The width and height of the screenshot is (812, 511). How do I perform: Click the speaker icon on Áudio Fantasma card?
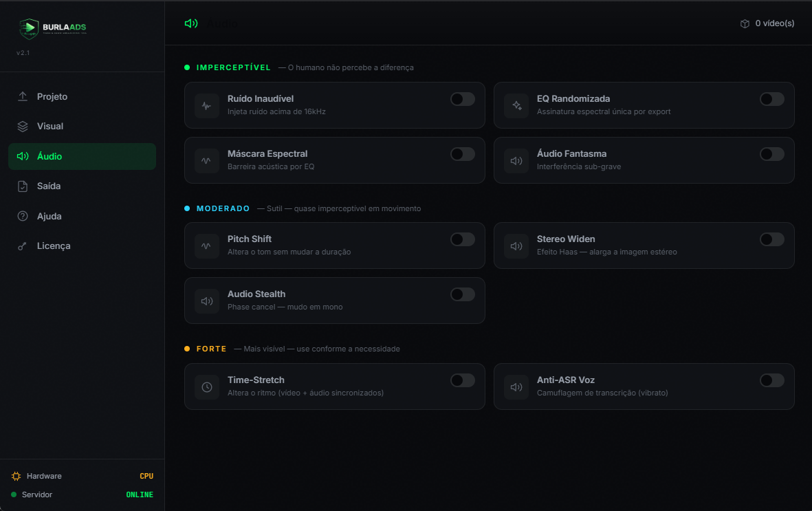(x=516, y=161)
